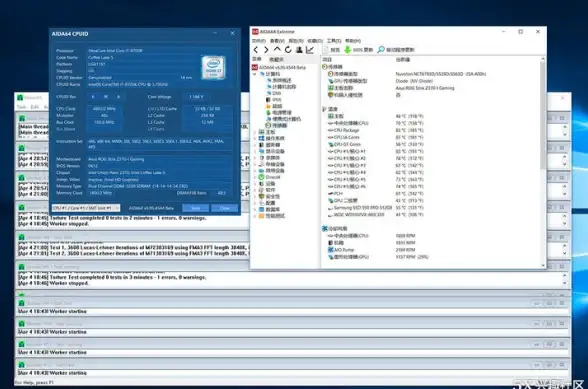
Task: Click the 配置 configuration tree icon
Action: (261, 203)
